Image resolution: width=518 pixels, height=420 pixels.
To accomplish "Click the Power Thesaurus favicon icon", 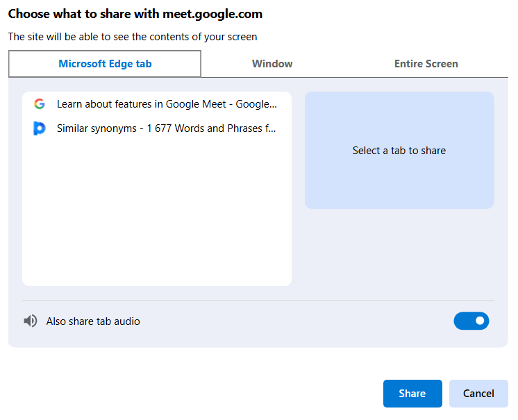I will pos(40,128).
